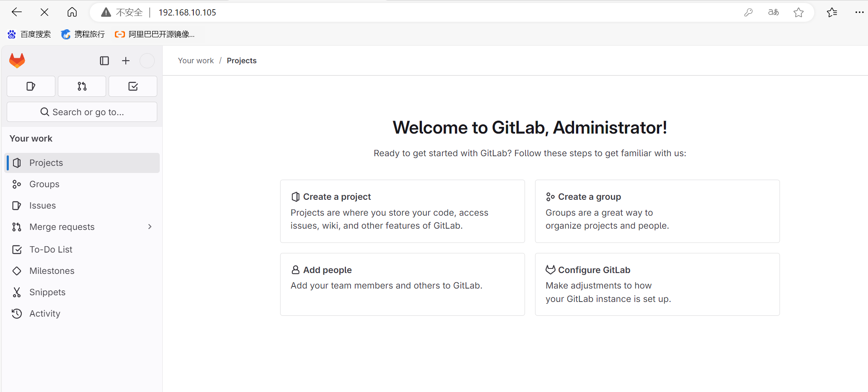Open Groups in the sidebar
This screenshot has height=392, width=868.
[82, 184]
